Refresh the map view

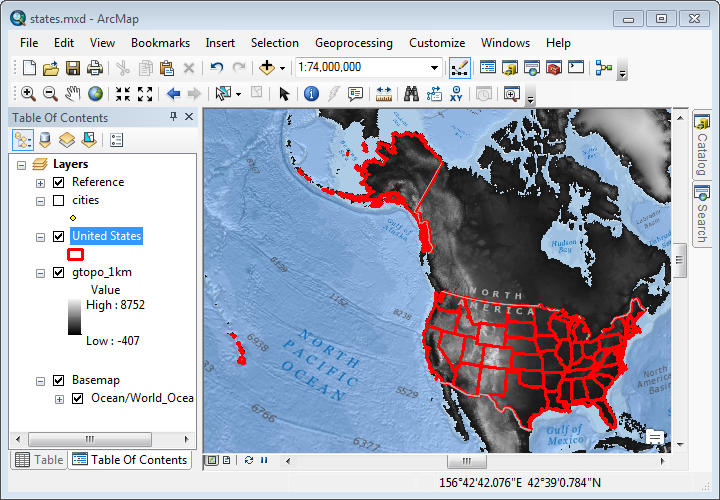249,460
